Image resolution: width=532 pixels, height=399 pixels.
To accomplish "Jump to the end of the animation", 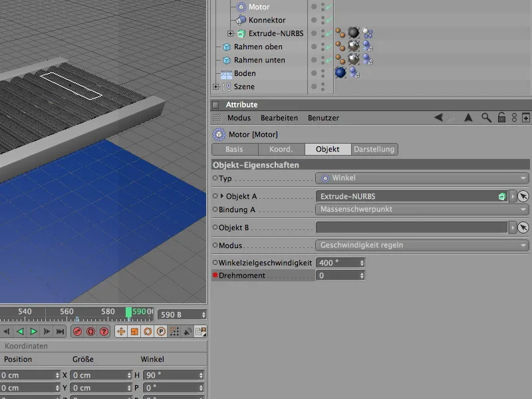I will [x=60, y=331].
